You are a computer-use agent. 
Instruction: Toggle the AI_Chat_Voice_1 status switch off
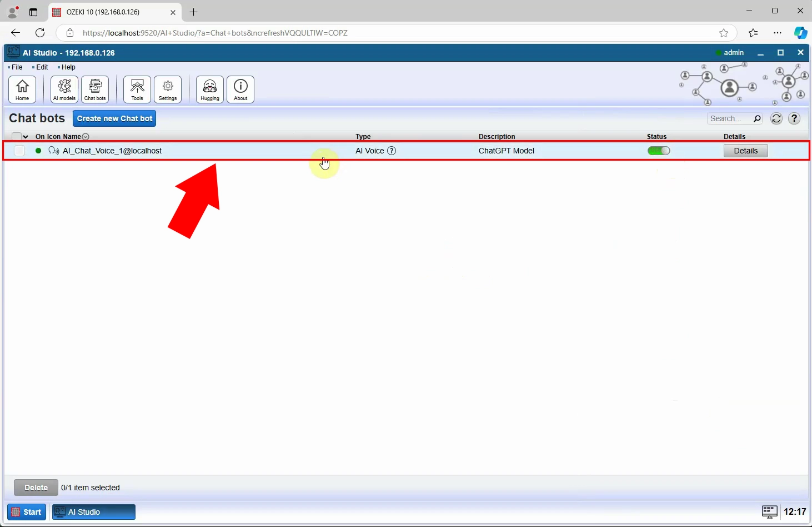point(659,151)
